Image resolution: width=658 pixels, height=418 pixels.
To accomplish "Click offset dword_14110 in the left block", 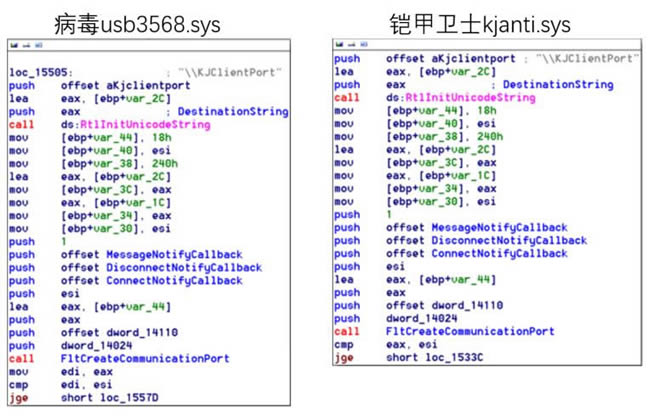I will point(110,332).
